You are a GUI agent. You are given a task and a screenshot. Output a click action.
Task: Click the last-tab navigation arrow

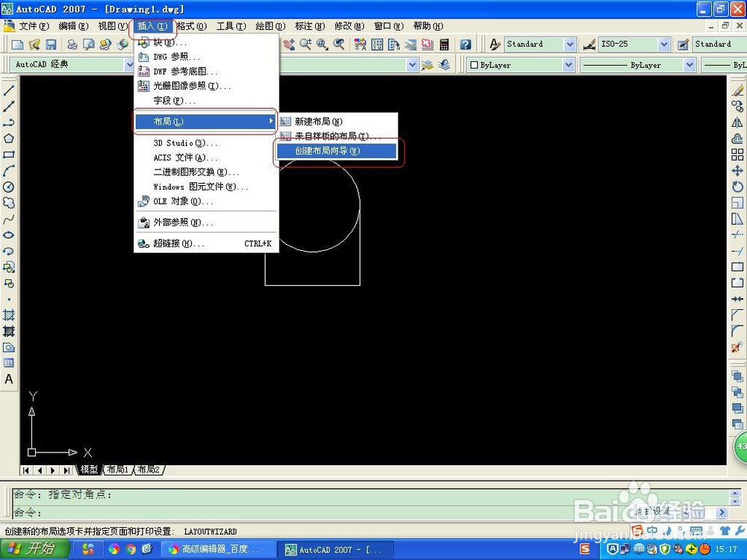coord(66,470)
